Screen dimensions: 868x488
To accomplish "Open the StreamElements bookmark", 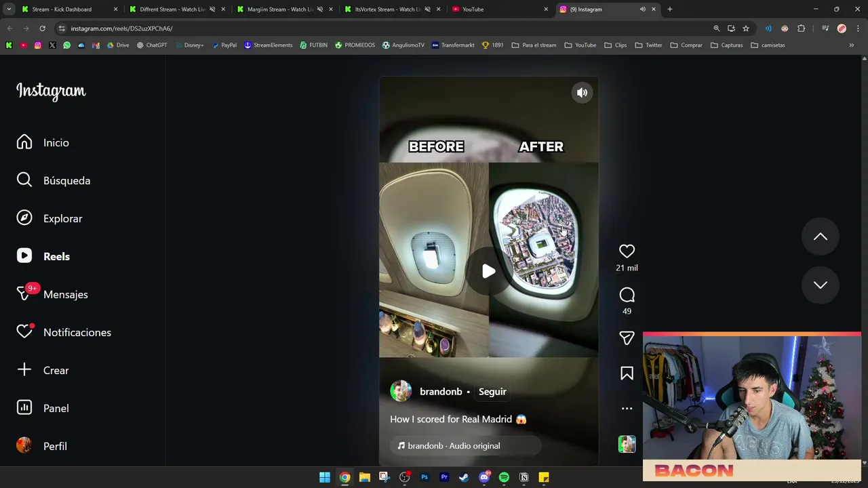I will (268, 45).
